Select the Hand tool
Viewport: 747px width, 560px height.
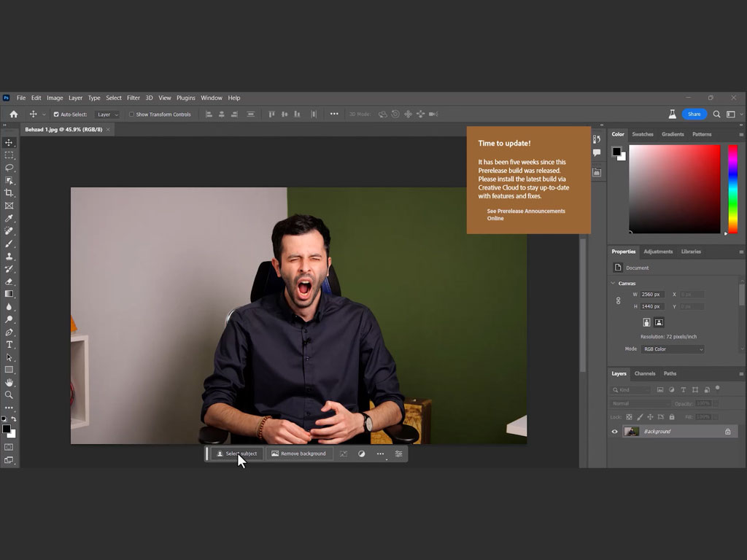click(x=9, y=382)
